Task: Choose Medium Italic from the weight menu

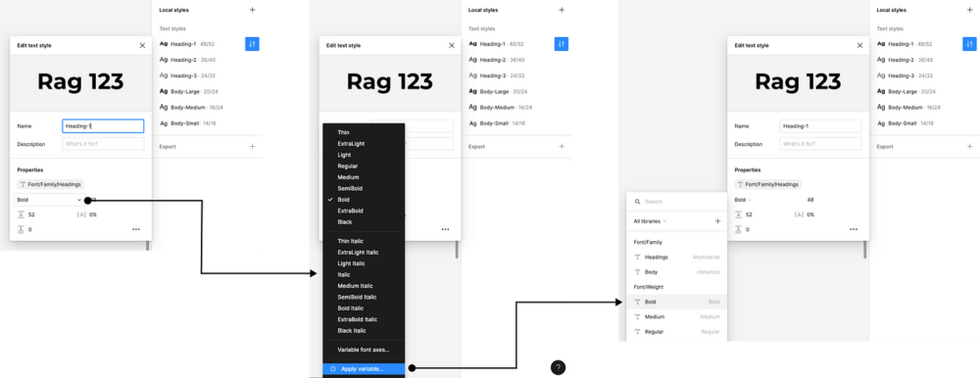Action: pos(364,286)
